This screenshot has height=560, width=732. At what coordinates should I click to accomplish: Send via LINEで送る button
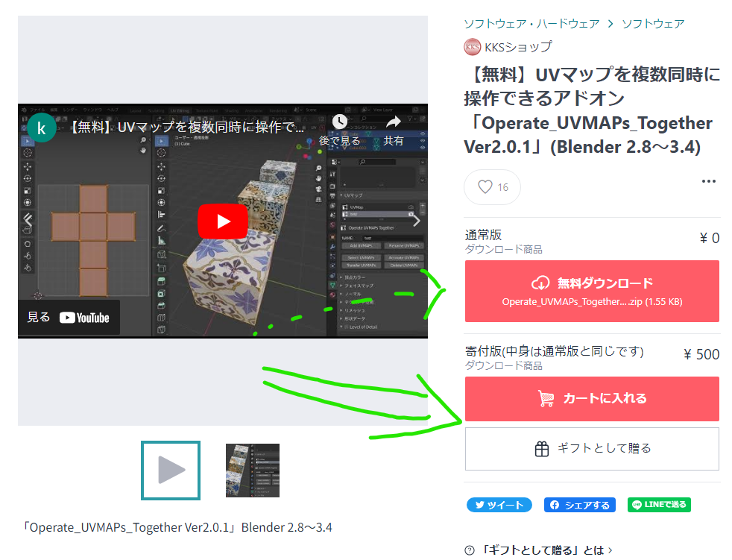pyautogui.click(x=659, y=504)
